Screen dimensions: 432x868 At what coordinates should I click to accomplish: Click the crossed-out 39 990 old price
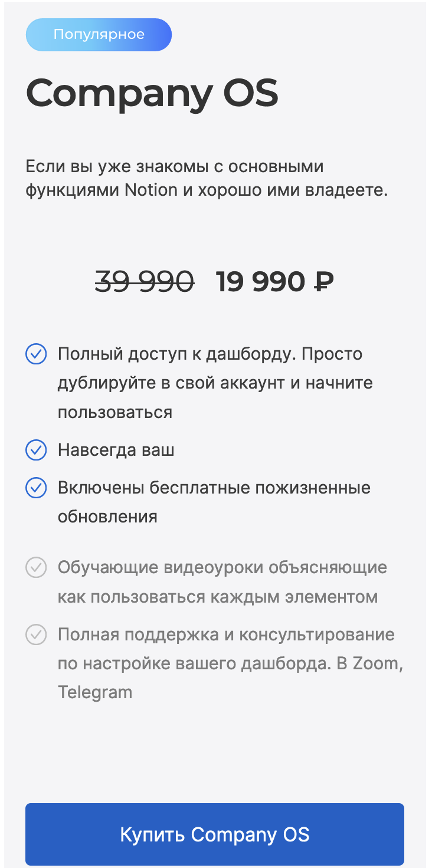[x=145, y=282]
